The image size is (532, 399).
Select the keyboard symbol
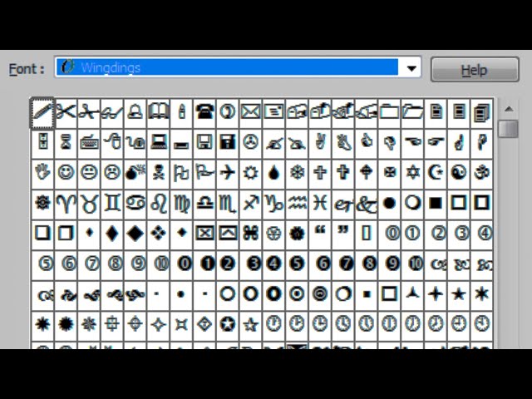[89, 143]
